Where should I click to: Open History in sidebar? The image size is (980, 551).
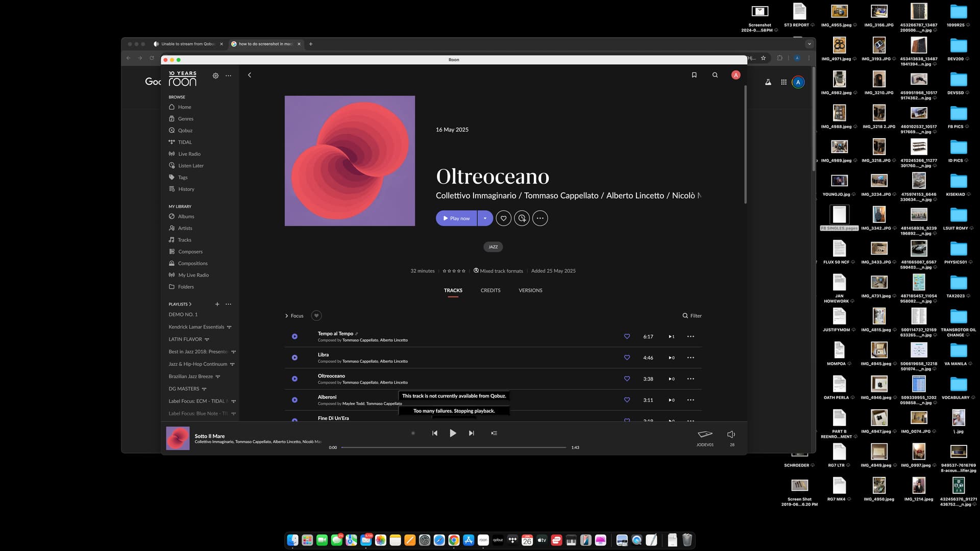coord(182,189)
